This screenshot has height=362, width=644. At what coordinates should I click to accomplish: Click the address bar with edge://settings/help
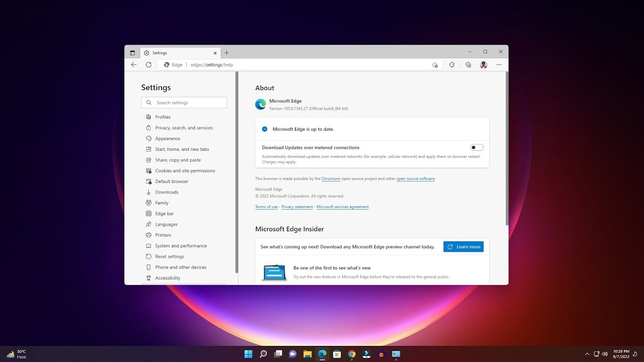(300, 65)
